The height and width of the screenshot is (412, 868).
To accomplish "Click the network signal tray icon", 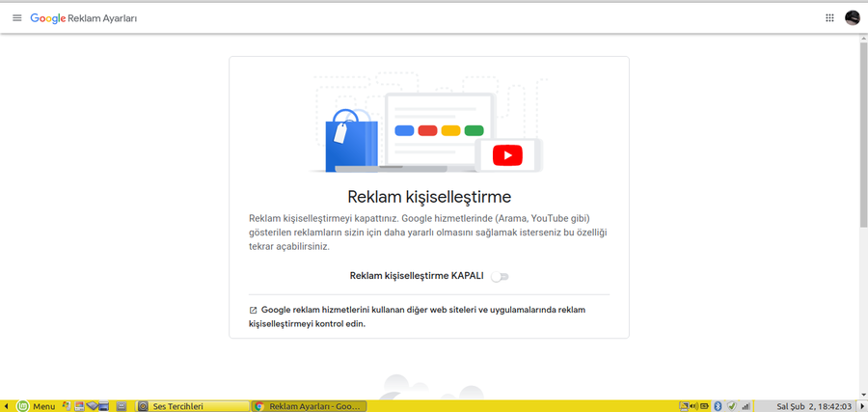I will 746,406.
